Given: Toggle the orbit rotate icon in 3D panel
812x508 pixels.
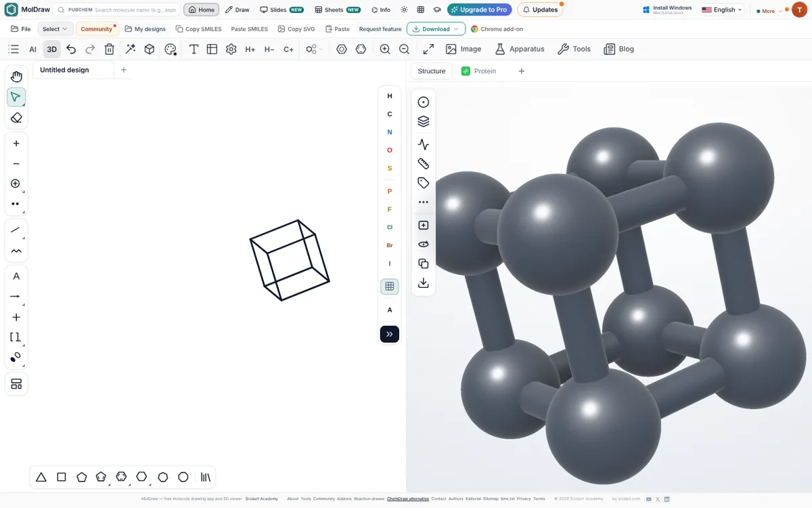Looking at the screenshot, I should pos(424,245).
